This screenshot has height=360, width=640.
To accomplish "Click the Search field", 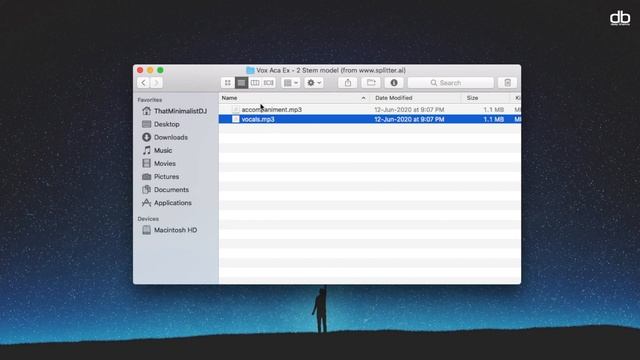I will pyautogui.click(x=451, y=83).
